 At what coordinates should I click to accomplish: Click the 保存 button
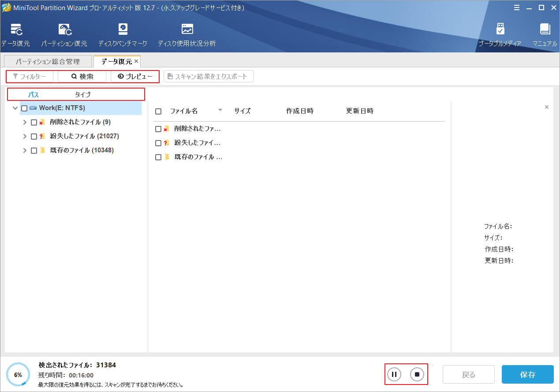527,374
